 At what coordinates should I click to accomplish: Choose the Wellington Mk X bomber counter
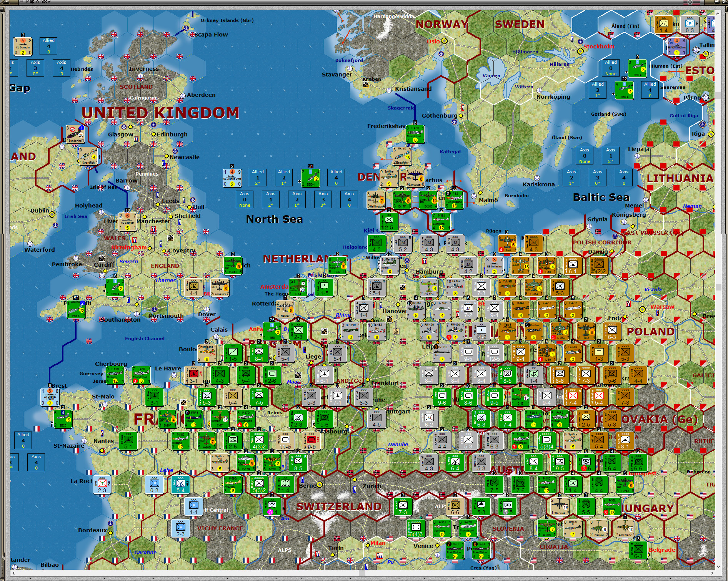click(376, 200)
